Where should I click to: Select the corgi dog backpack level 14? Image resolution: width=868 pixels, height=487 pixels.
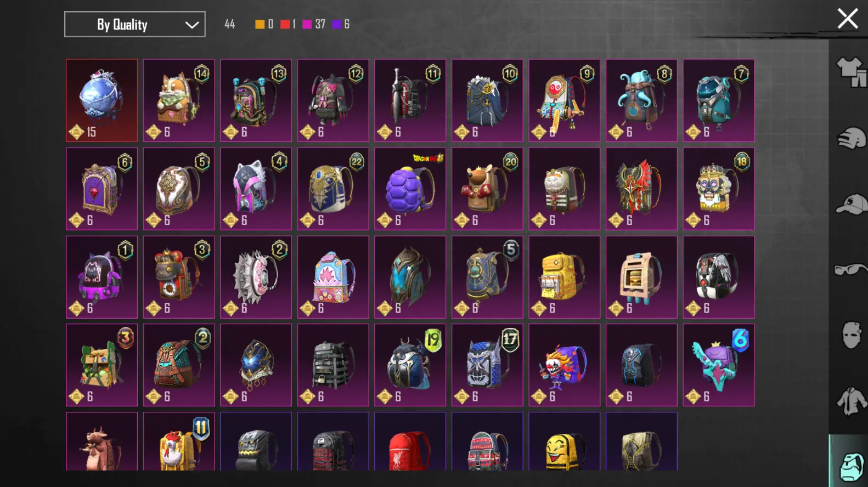pyautogui.click(x=179, y=100)
